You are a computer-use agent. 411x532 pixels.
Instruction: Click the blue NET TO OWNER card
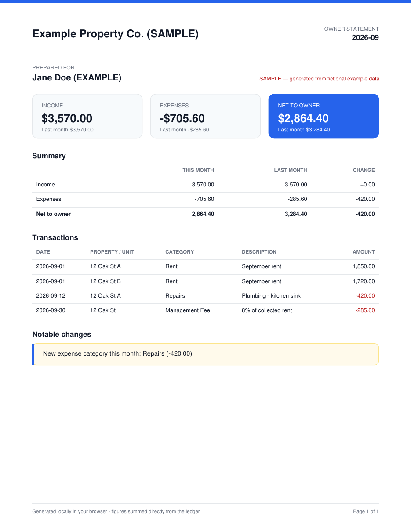[x=324, y=116]
